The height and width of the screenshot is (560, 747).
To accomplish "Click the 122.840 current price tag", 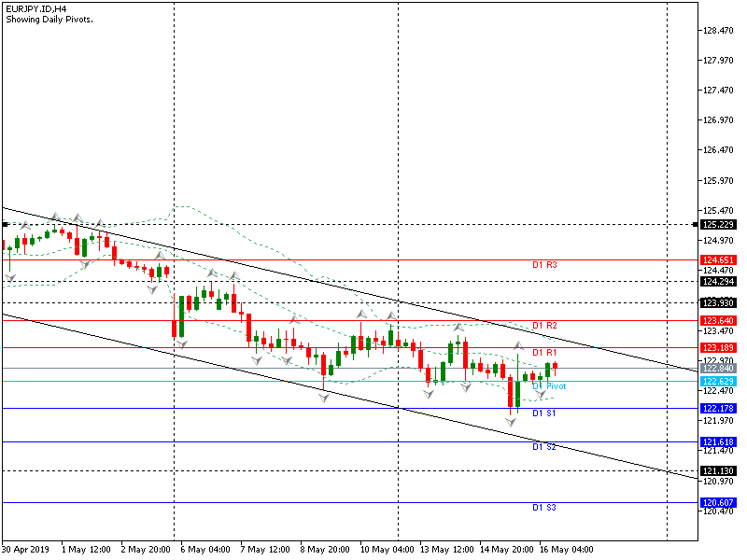I will point(718,368).
